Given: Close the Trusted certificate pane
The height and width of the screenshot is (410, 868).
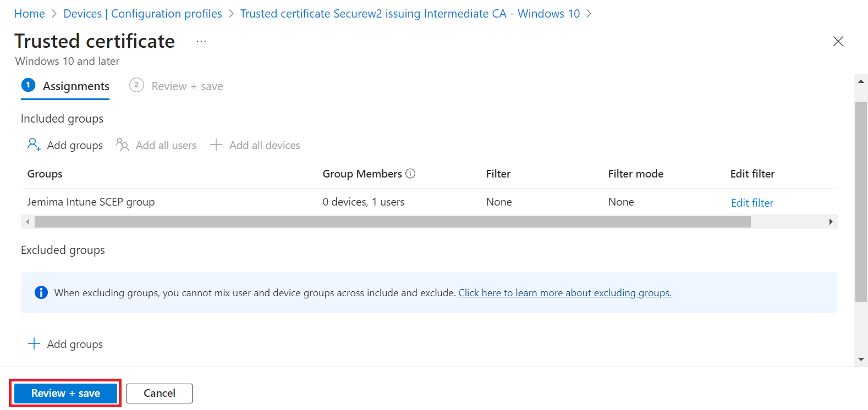Looking at the screenshot, I should 838,41.
